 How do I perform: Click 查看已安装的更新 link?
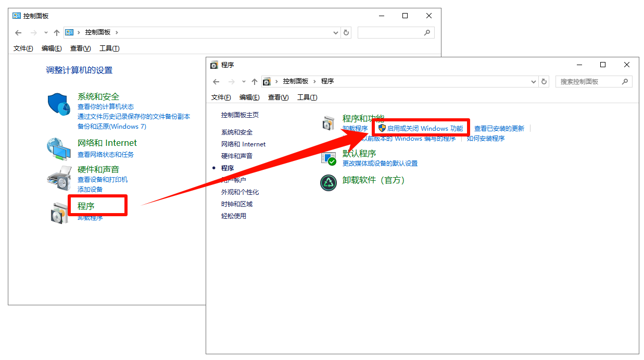pos(499,128)
